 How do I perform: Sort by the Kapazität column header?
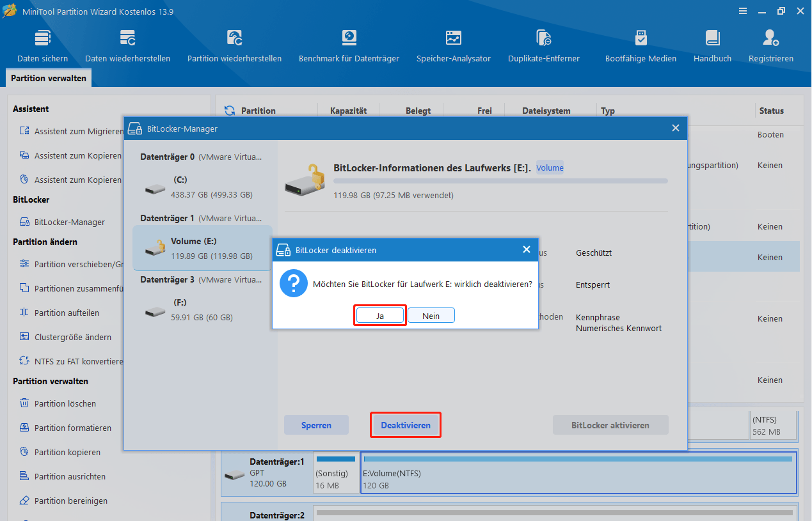[348, 111]
